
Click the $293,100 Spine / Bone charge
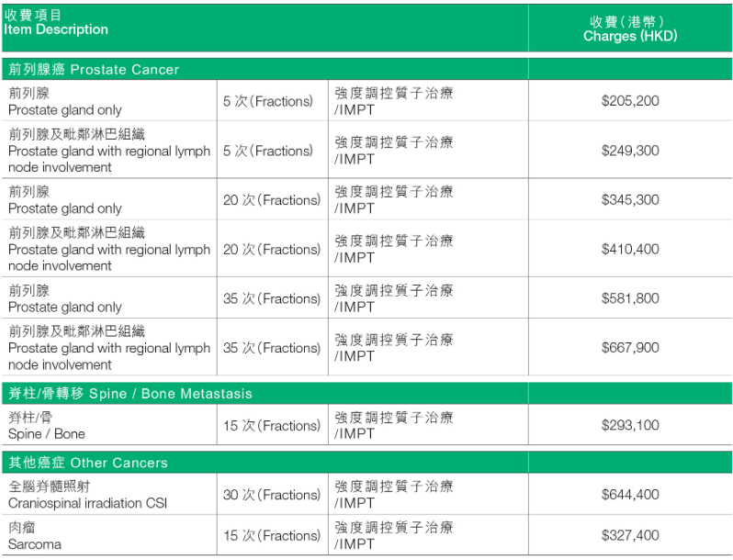pyautogui.click(x=630, y=425)
